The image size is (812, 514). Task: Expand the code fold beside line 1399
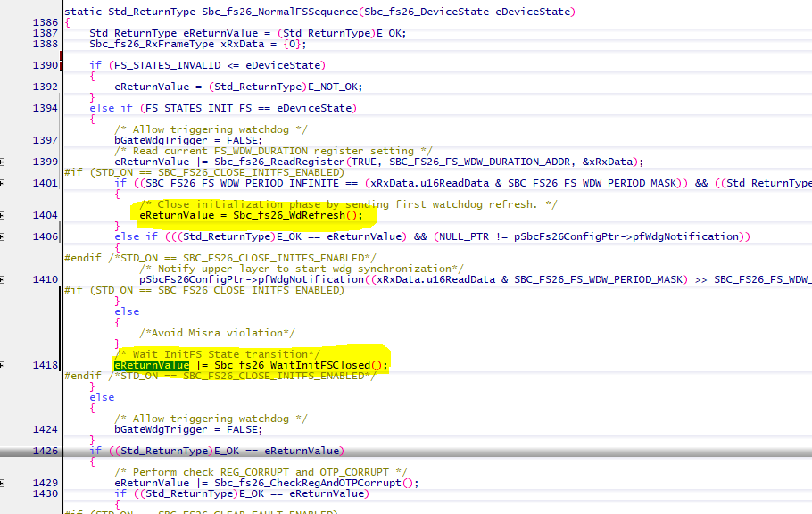[x=4, y=162]
